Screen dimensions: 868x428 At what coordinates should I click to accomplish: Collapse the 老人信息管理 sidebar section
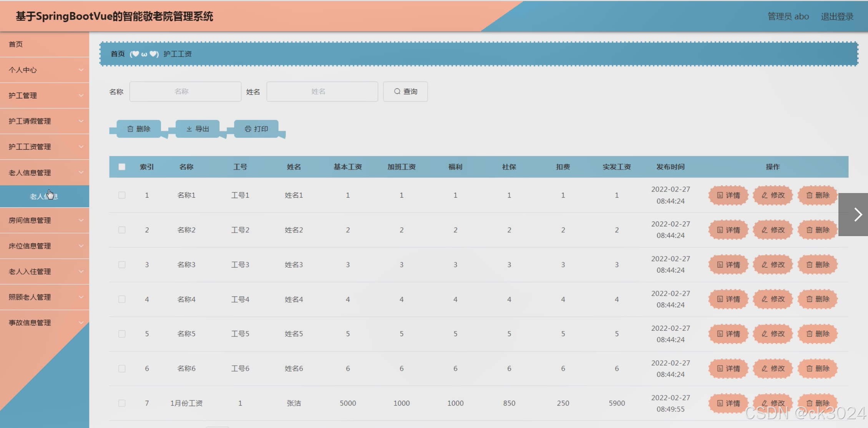pyautogui.click(x=45, y=173)
